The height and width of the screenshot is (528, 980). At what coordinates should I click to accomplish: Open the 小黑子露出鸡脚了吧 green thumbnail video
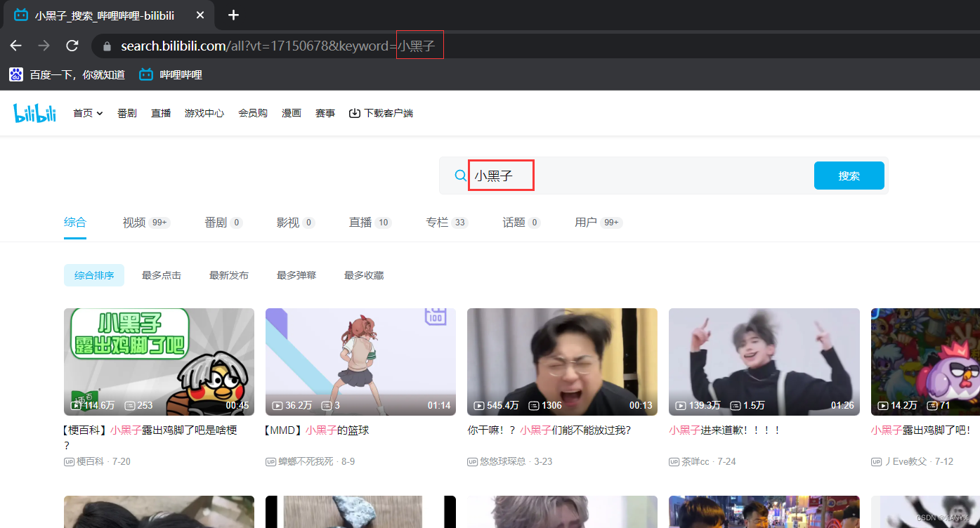pos(159,362)
